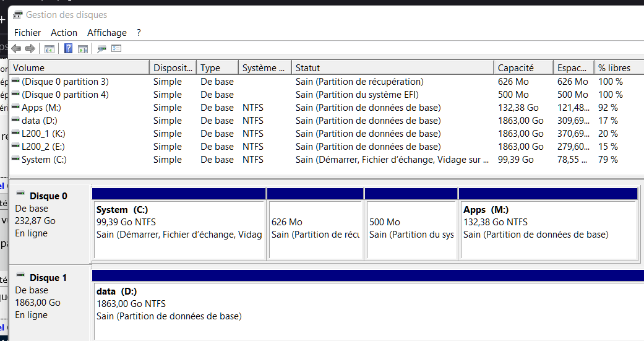644x341 pixels.
Task: Open the Fichier menu
Action: pos(27,33)
